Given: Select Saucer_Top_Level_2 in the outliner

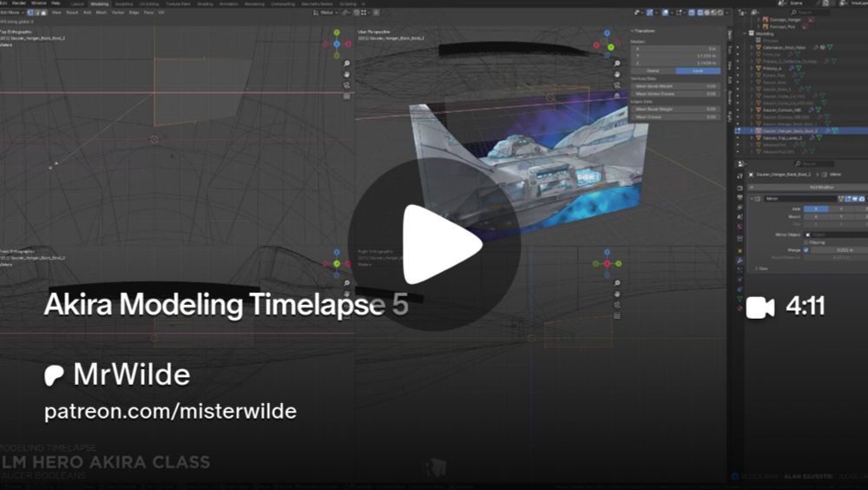Looking at the screenshot, I should point(783,138).
